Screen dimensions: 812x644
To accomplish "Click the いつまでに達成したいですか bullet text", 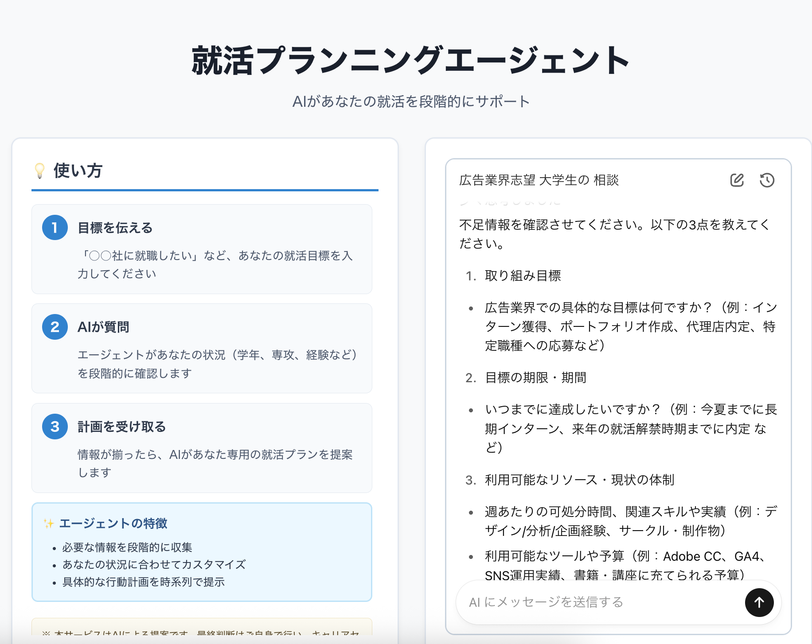I will [x=631, y=428].
